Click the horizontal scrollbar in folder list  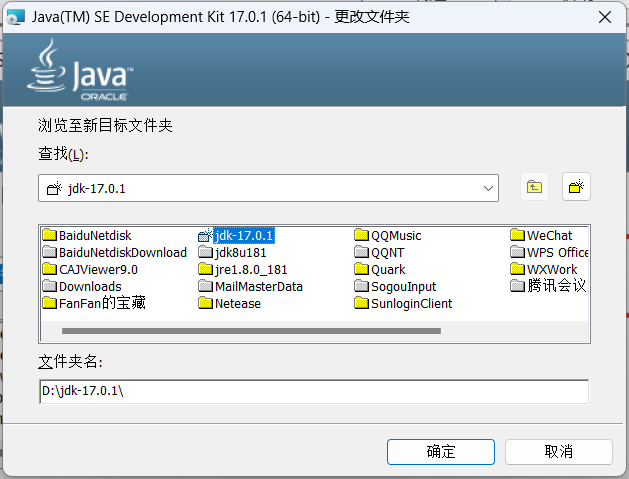(x=251, y=331)
